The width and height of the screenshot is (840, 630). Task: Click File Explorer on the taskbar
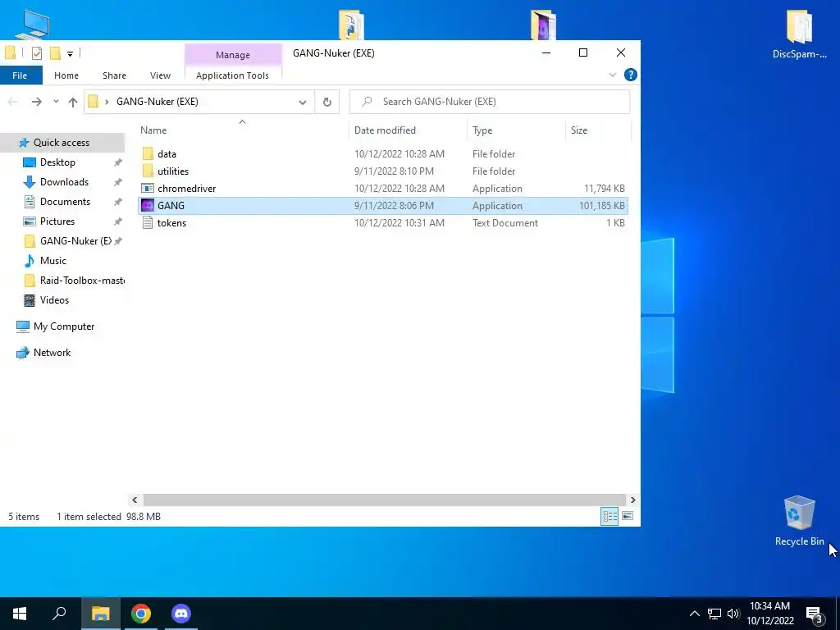click(100, 614)
